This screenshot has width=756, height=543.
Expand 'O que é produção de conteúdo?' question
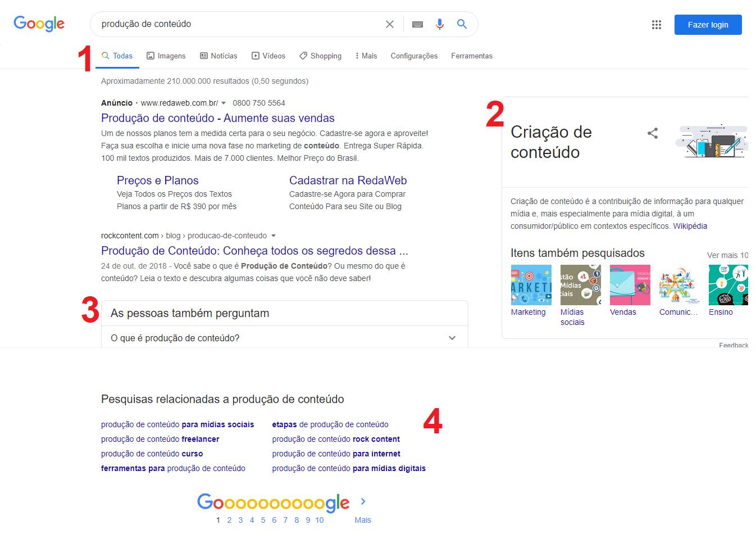285,338
